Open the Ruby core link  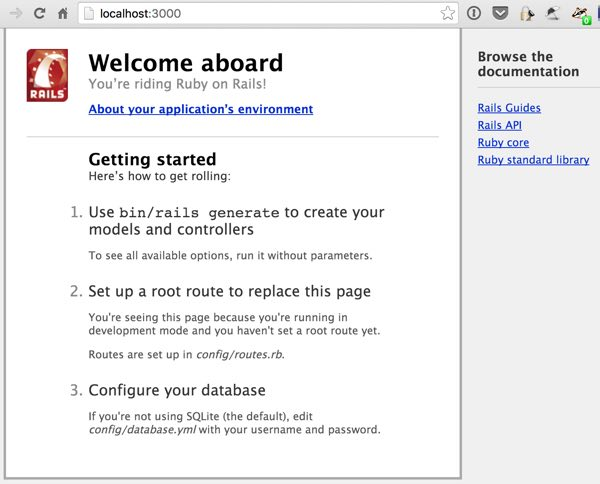coord(503,142)
